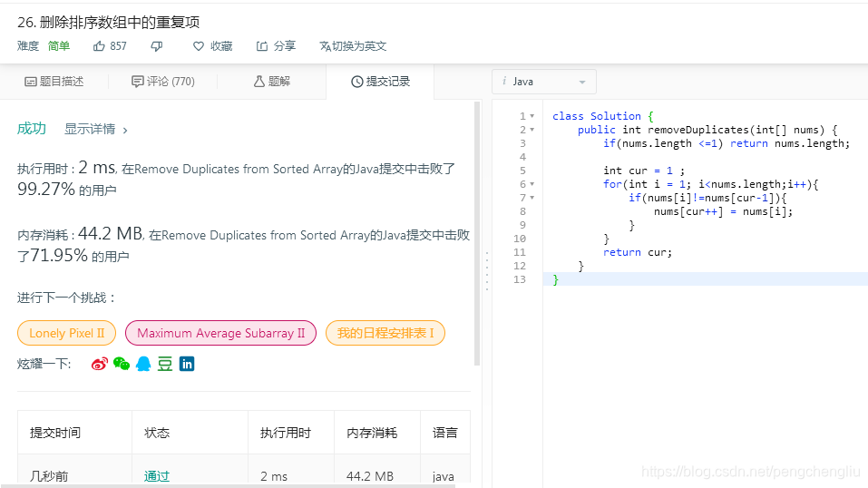
Task: Click the chevron next to 显示详情
Action: [125, 131]
